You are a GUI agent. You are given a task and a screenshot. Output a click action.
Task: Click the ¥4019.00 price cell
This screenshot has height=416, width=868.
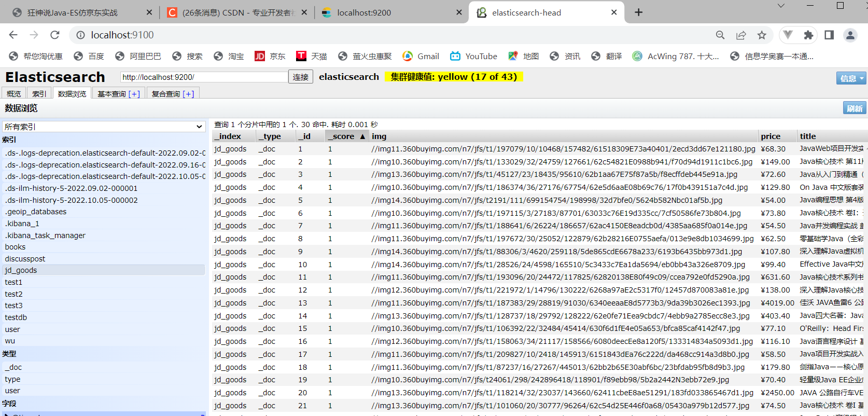(777, 303)
